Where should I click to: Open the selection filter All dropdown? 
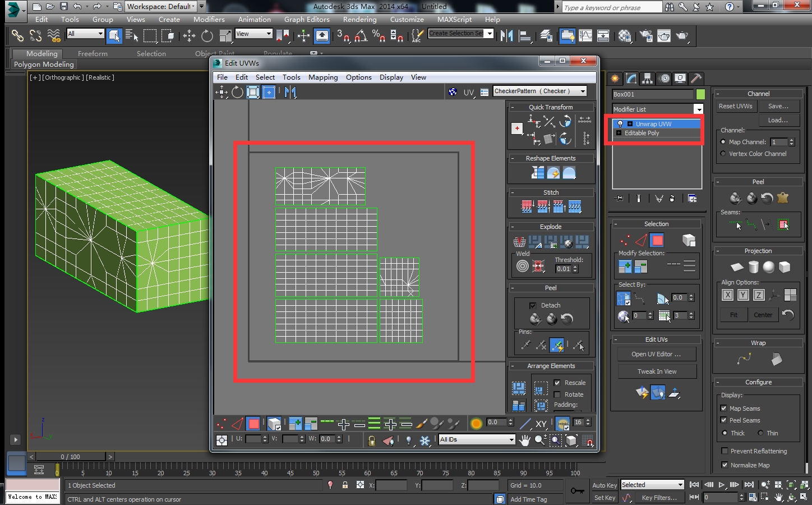coord(85,34)
